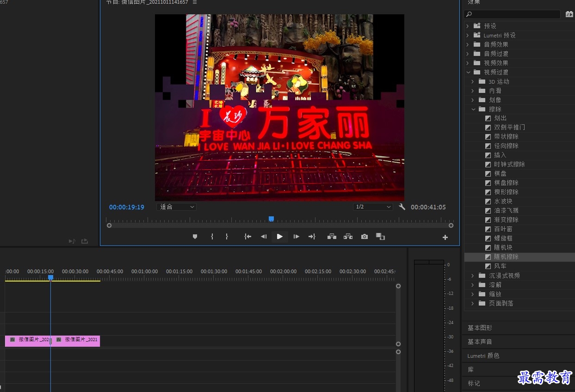Select the 油漆飞溅 transition icon

tap(488, 211)
